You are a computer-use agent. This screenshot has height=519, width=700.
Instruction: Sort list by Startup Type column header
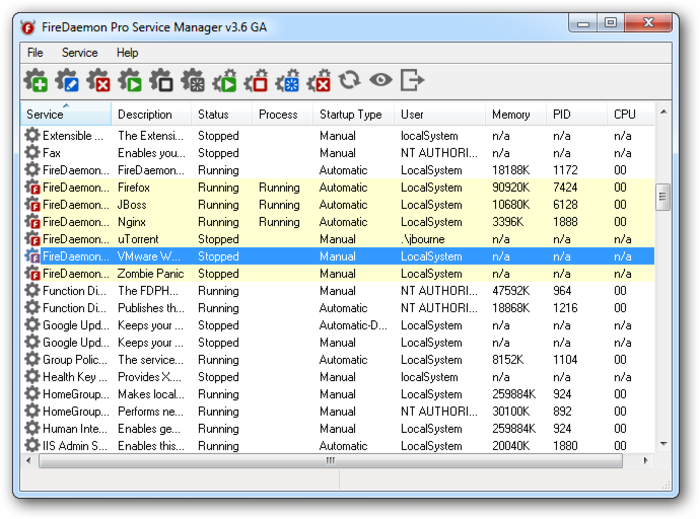click(350, 115)
